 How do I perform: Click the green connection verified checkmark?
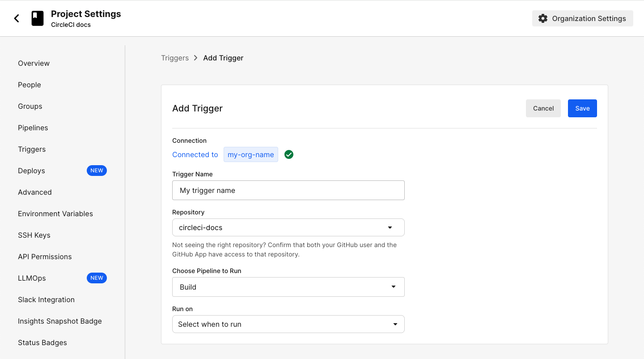(x=289, y=154)
